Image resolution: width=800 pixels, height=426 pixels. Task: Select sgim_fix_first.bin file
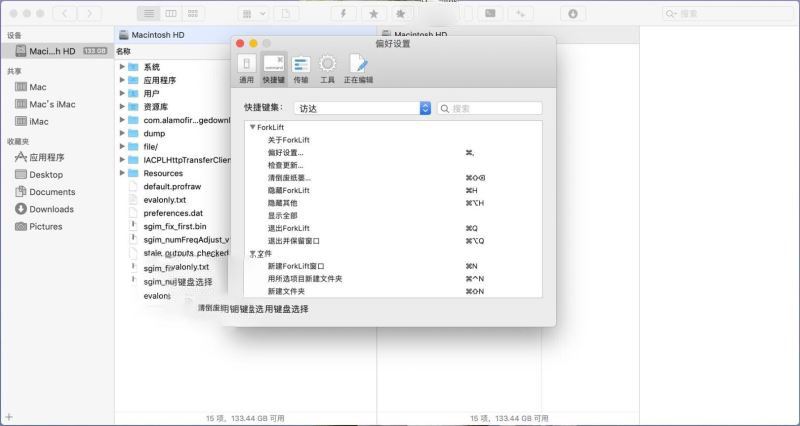[173, 226]
